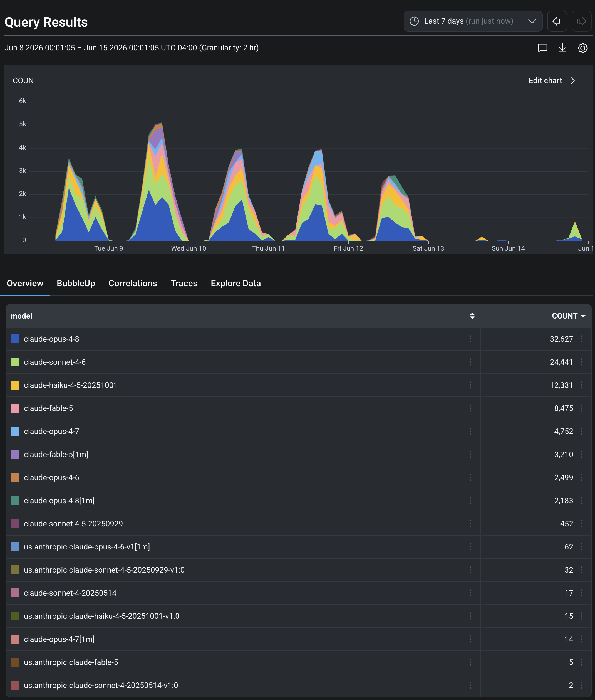
Task: Click the us.anthropic.claude-sonnet-4-20250514-v1:0 model name
Action: tap(101, 686)
